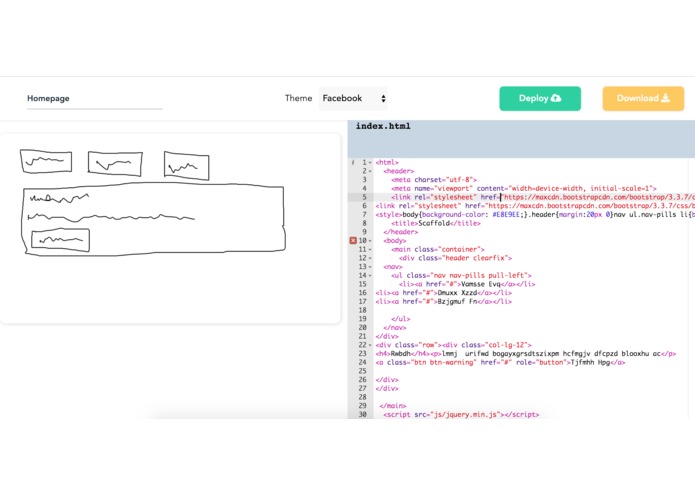The width and height of the screenshot is (695, 494).
Task: Click the 'Tjfmhh Hpg' text on line 24
Action: (590, 362)
